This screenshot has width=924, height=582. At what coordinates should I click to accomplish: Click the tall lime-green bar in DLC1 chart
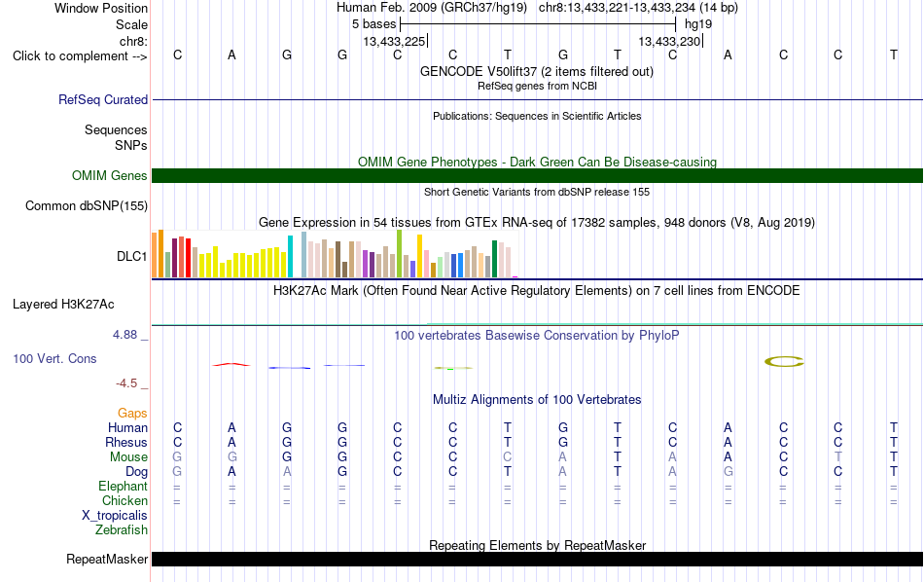(399, 254)
